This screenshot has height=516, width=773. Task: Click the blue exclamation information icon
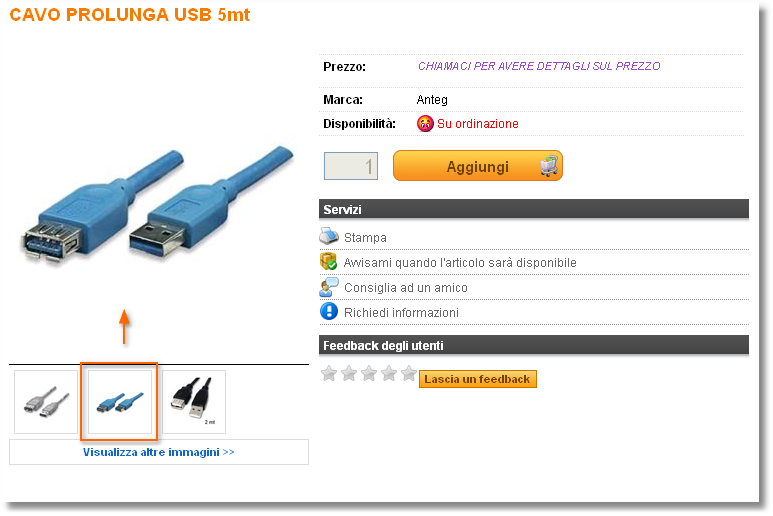[329, 311]
